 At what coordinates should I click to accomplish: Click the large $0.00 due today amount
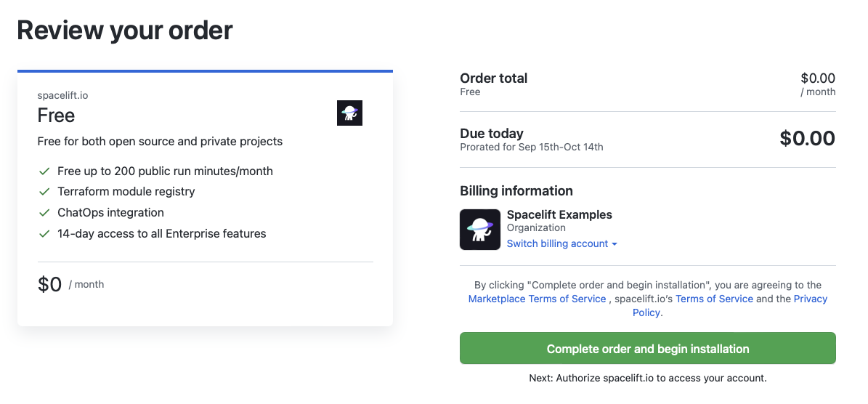pyautogui.click(x=807, y=138)
